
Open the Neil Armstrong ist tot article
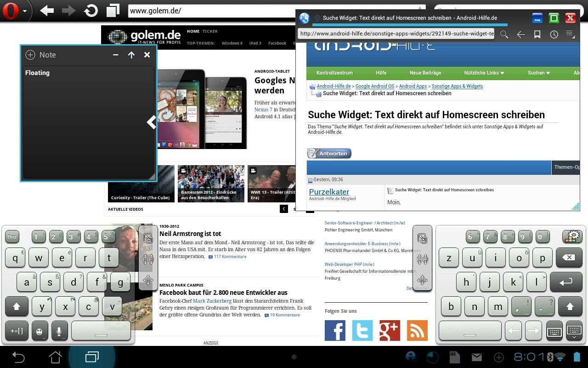tap(190, 234)
